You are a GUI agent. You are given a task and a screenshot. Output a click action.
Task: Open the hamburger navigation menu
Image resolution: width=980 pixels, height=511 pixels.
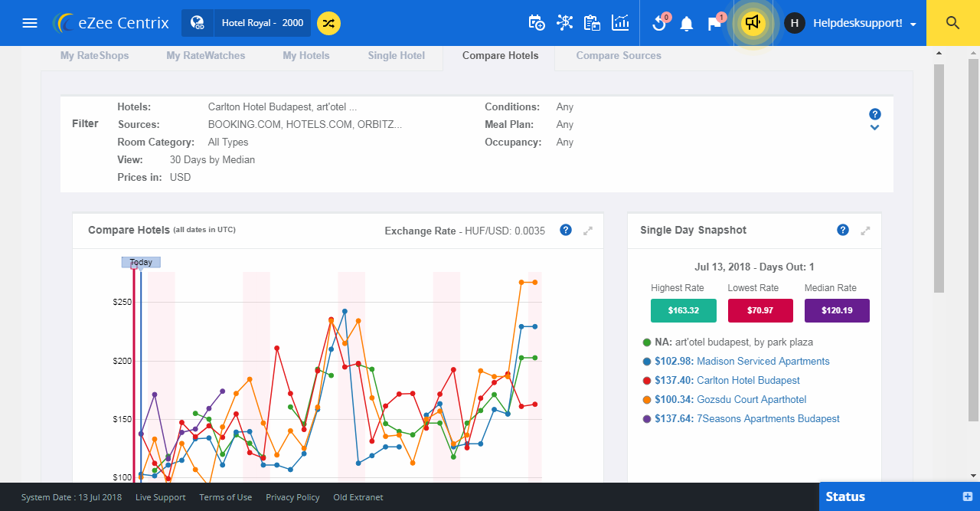[30, 23]
